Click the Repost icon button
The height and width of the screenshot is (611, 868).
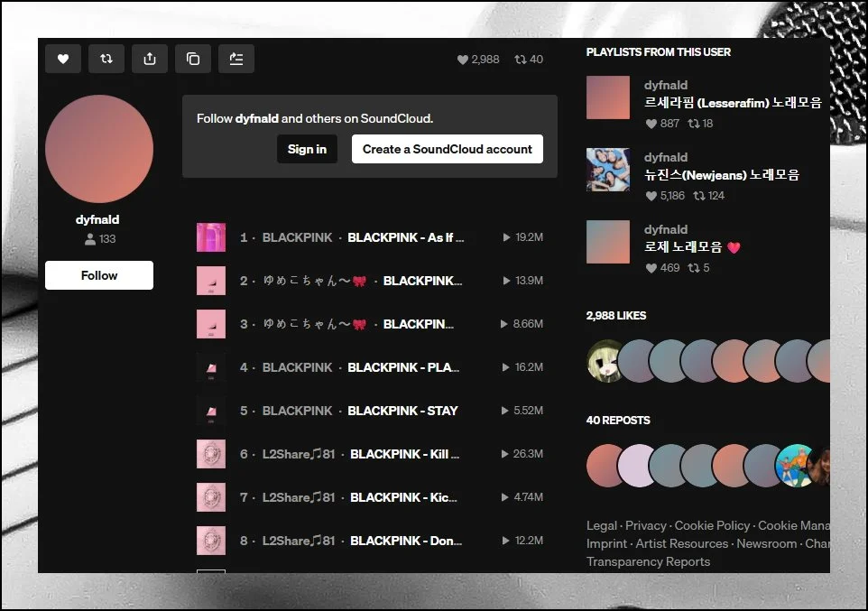[x=106, y=59]
